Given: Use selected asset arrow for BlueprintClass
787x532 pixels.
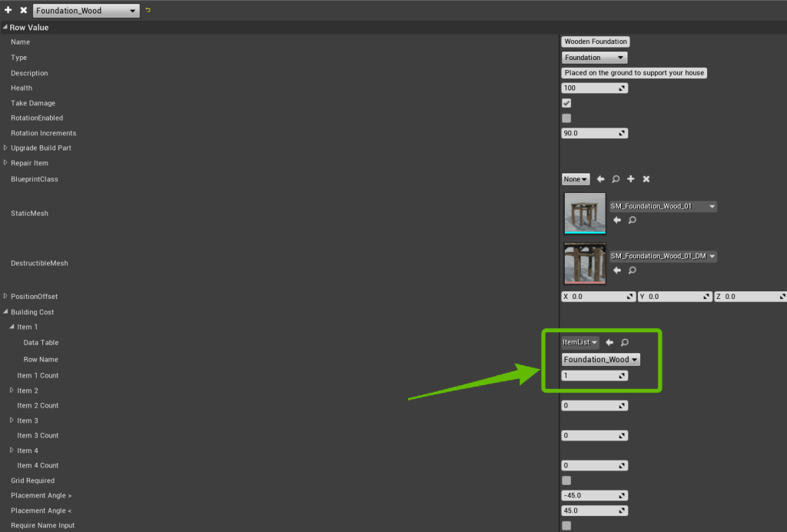Looking at the screenshot, I should pyautogui.click(x=600, y=179).
